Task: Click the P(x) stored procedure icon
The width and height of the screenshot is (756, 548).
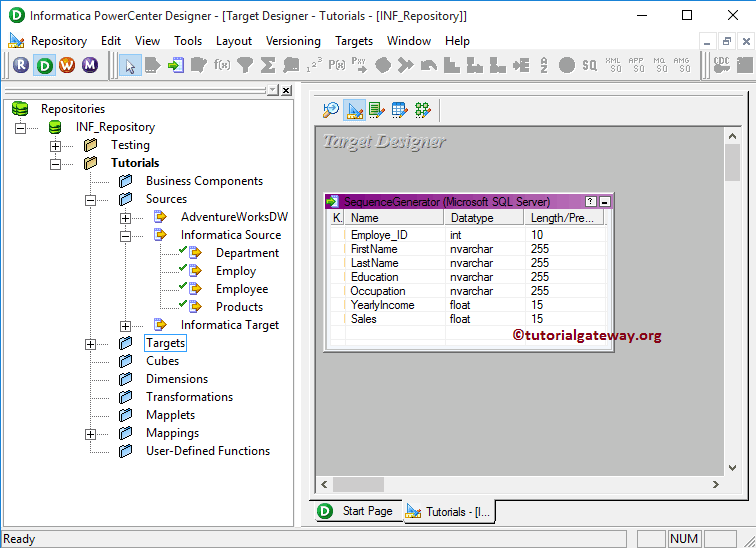Action: click(x=337, y=65)
